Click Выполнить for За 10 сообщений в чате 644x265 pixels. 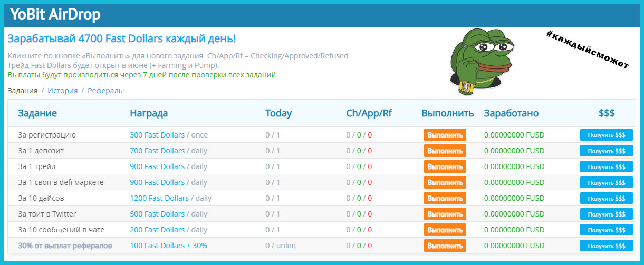(x=445, y=230)
